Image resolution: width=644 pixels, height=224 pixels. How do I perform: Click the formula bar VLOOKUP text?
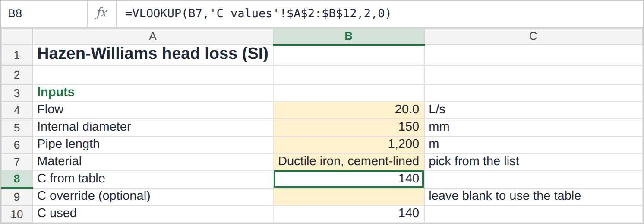point(258,14)
